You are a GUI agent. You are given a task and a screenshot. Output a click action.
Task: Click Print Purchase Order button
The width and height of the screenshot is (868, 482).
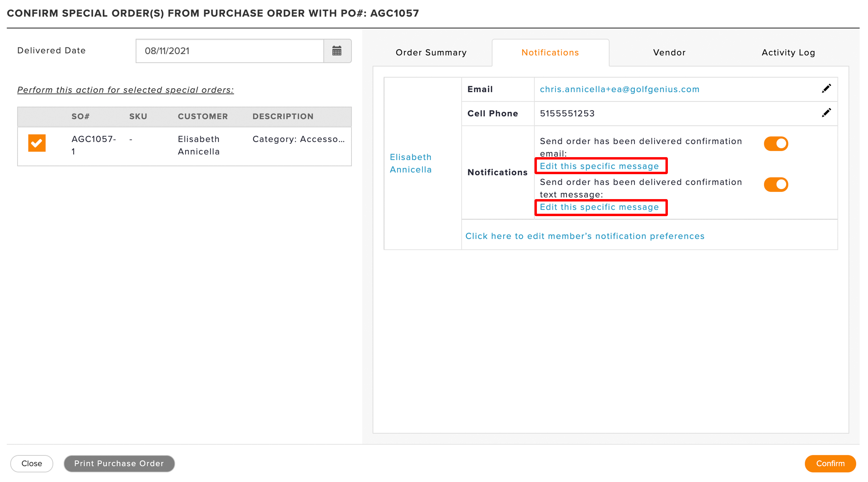coord(119,463)
